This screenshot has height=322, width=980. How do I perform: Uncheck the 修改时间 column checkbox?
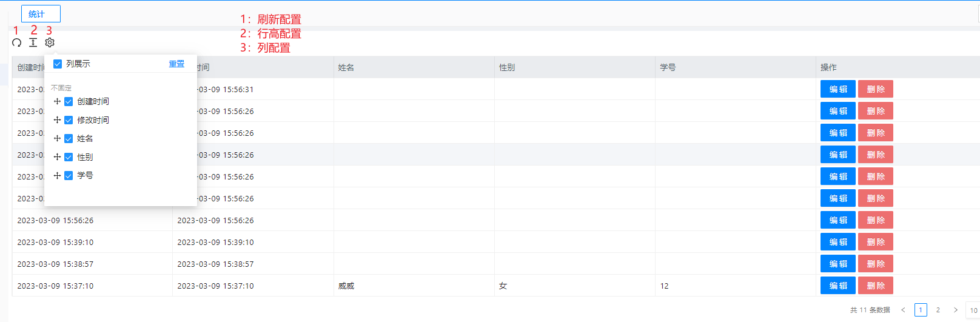(x=69, y=120)
